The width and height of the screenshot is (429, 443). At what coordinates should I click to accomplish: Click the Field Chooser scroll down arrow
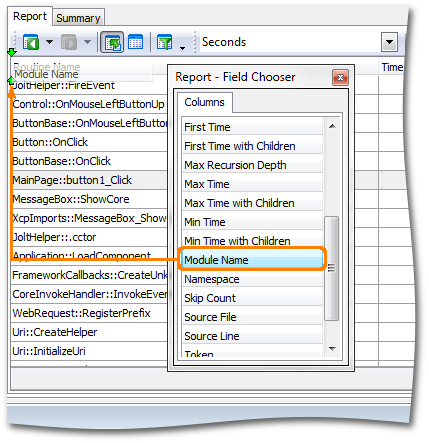click(332, 348)
